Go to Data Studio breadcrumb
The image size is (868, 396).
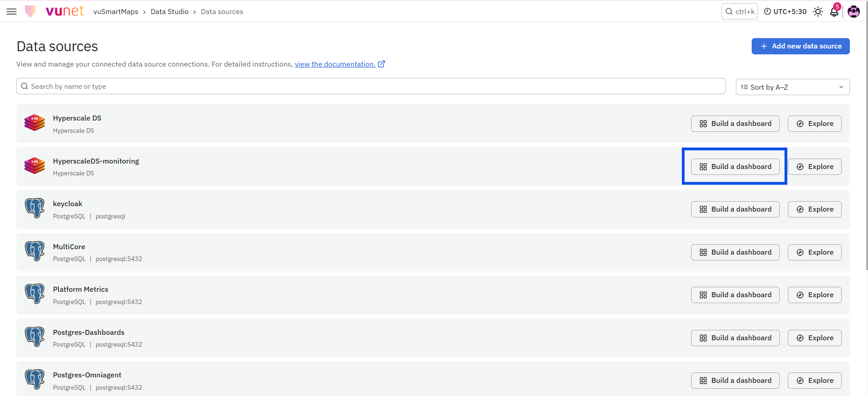(x=170, y=12)
